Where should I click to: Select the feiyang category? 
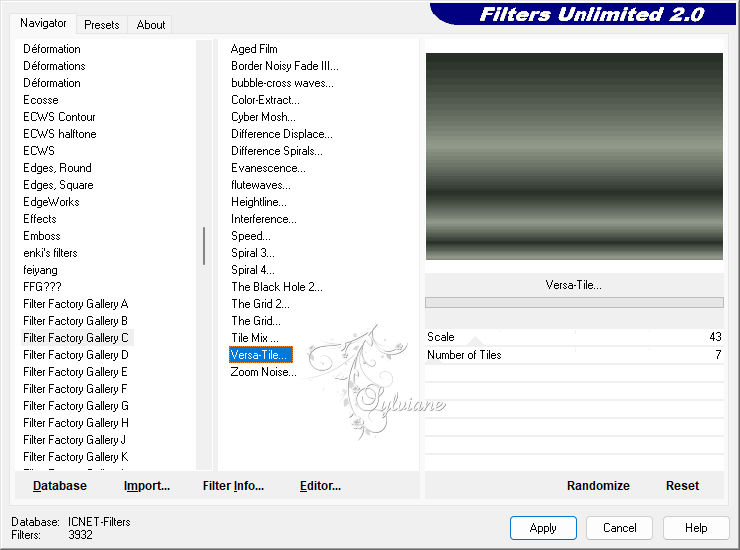click(41, 270)
